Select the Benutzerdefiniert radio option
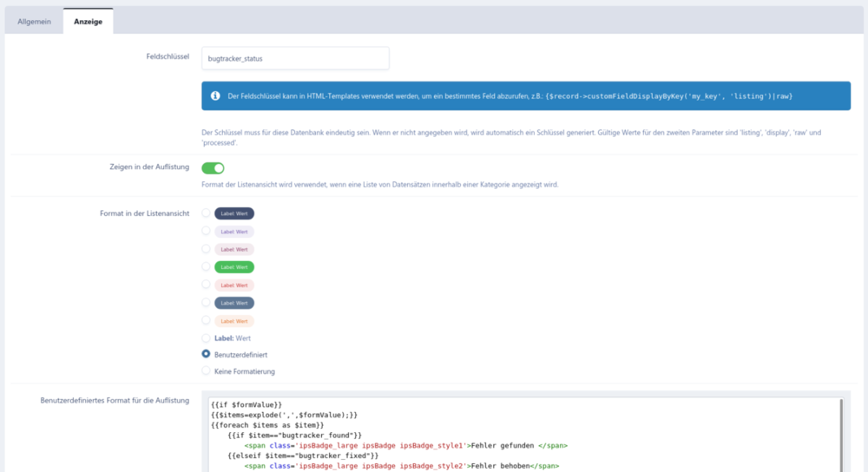868x472 pixels. 206,354
